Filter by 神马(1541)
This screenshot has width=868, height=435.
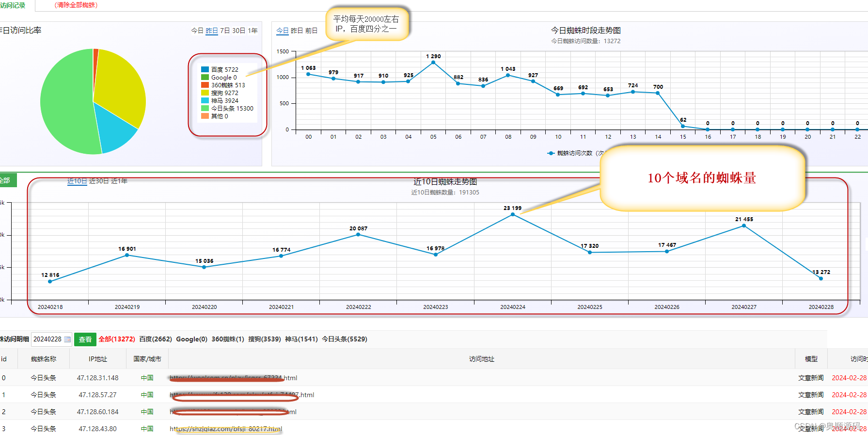[x=301, y=339]
